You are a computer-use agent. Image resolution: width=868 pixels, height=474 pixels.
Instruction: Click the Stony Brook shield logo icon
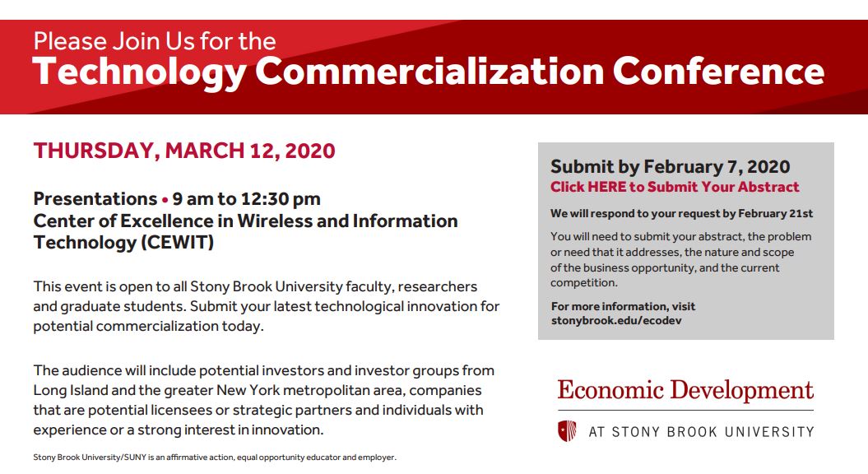(x=566, y=431)
